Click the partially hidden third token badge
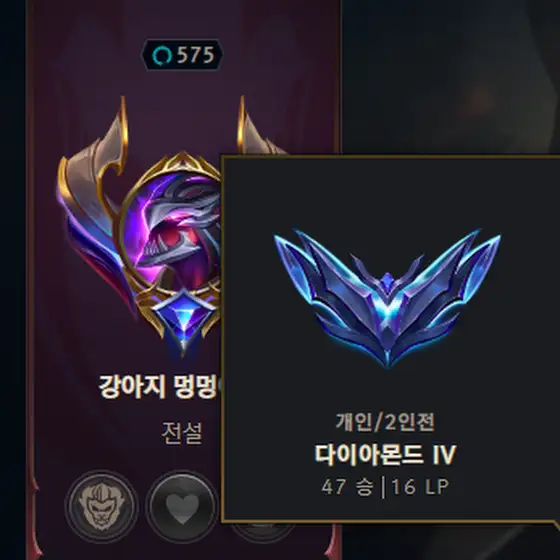The image size is (560, 560). [264, 532]
